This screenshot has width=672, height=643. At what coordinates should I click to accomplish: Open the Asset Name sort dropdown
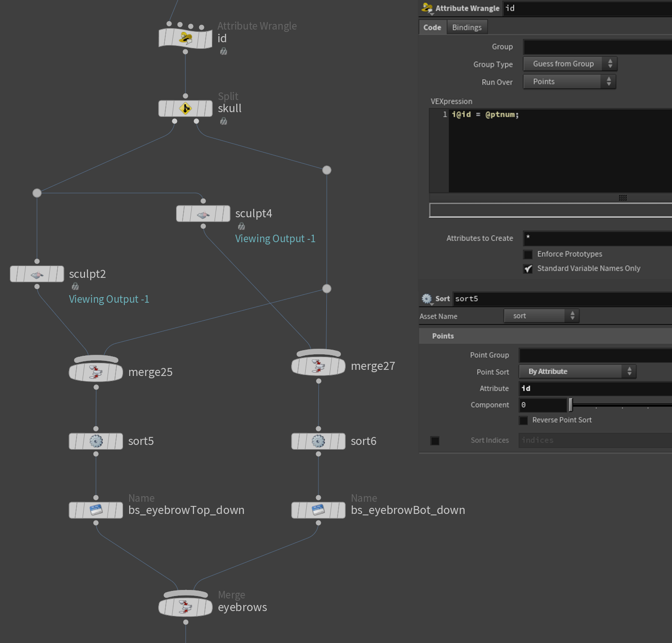(541, 316)
